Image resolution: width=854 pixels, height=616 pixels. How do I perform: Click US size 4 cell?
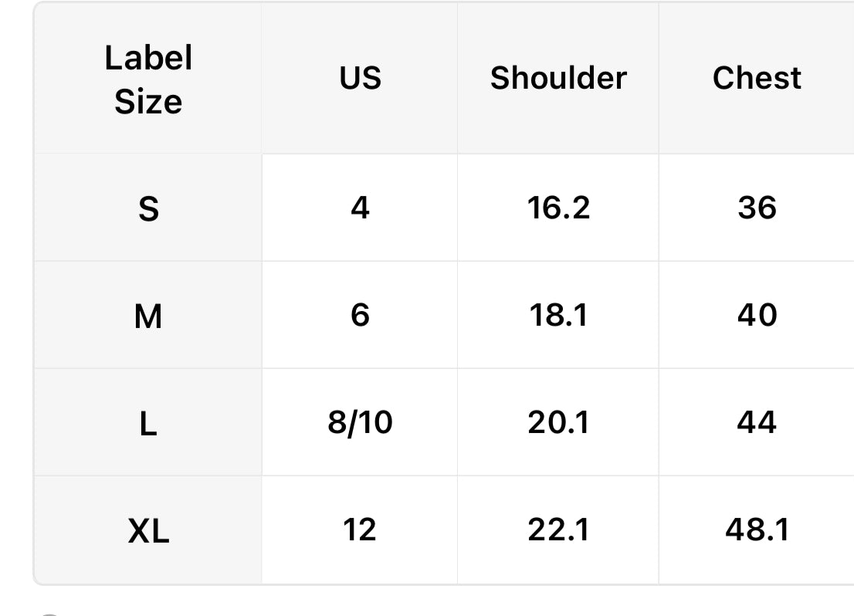click(360, 208)
